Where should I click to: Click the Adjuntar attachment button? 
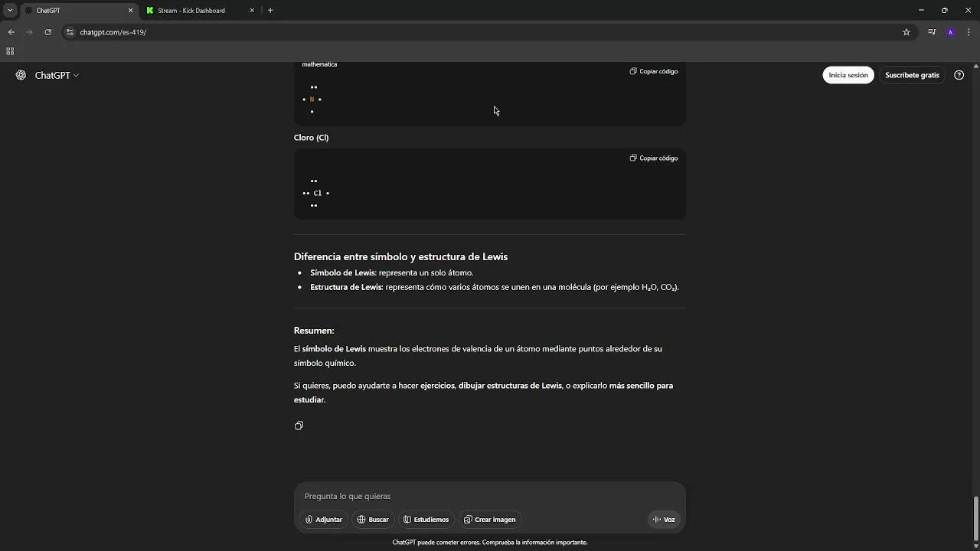324,520
